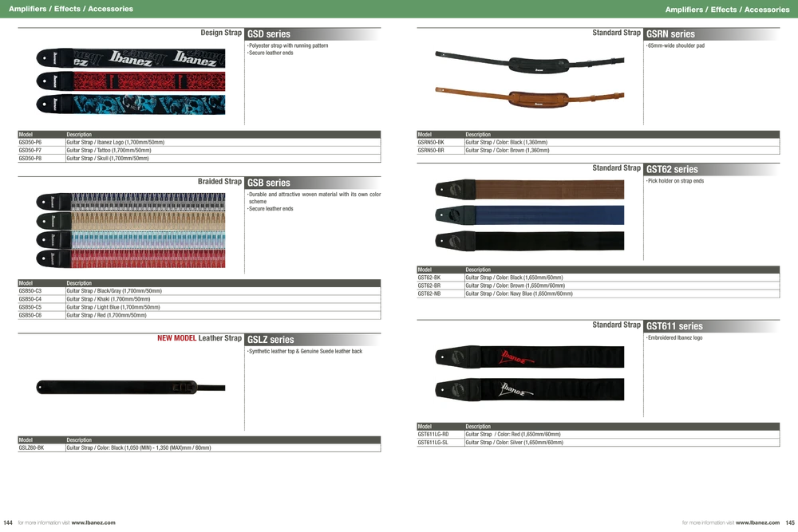
Task: Click the NEW MODEL label
Action: (176, 338)
